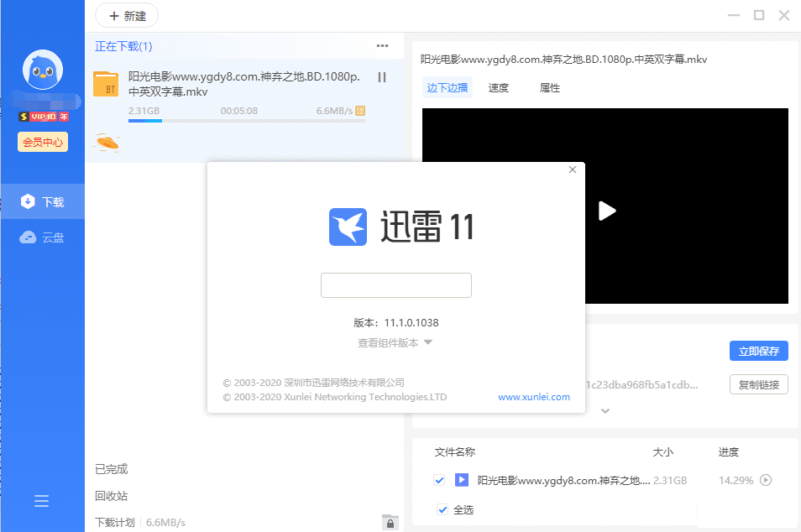Switch to the 属性 tab
This screenshot has height=532, width=801.
pyautogui.click(x=550, y=88)
